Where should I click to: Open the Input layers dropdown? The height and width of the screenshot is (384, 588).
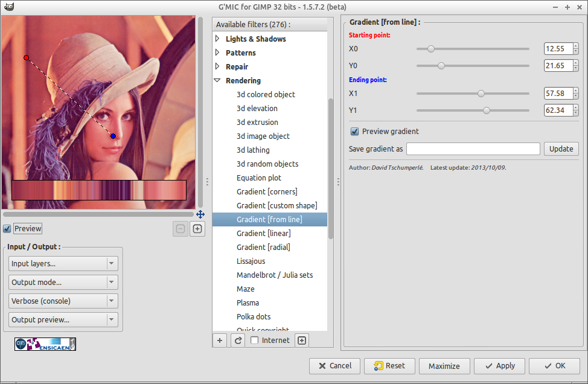[x=63, y=264]
